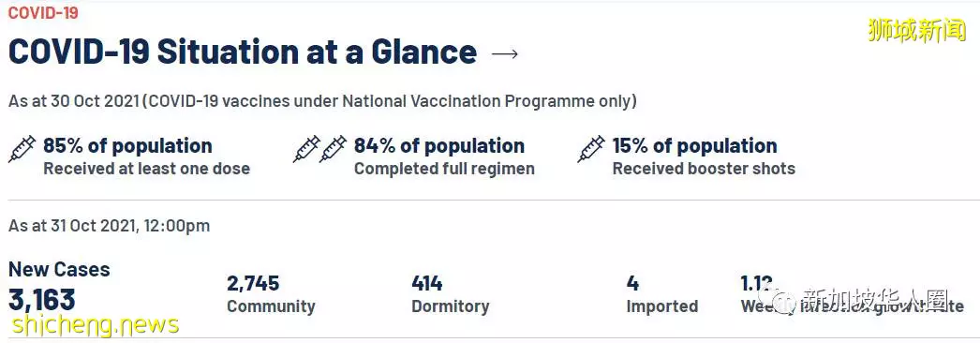Viewport: 980px width, 343px height.
Task: Select the 15% of population statistic
Action: pyautogui.click(x=694, y=145)
